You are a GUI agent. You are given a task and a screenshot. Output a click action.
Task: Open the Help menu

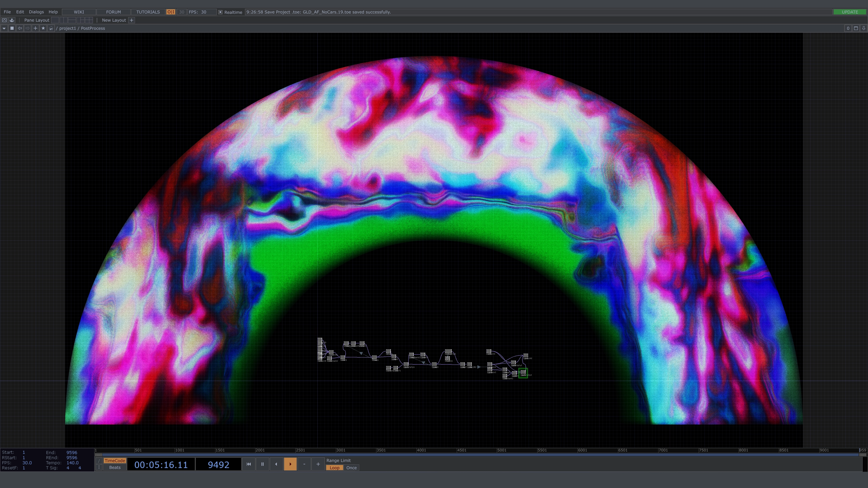point(53,12)
